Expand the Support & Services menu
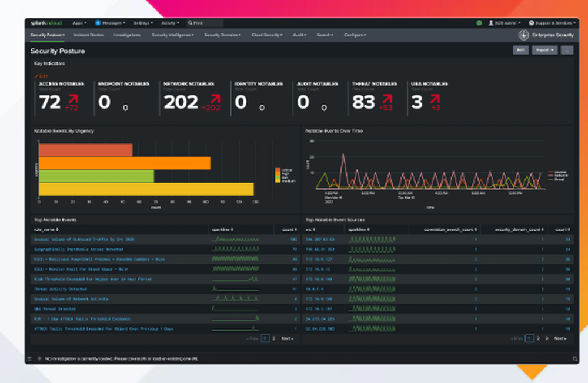588x383 pixels. 556,23
